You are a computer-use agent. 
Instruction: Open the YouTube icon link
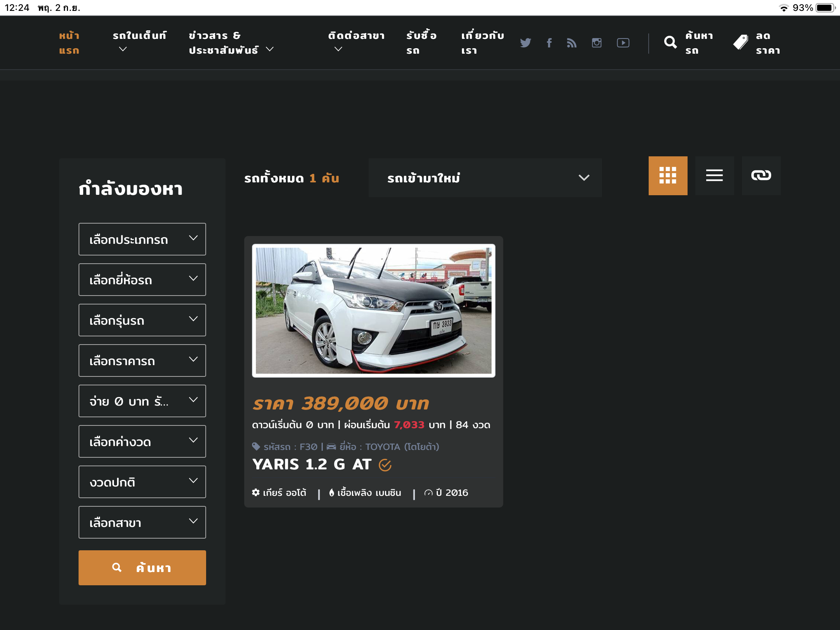(623, 43)
